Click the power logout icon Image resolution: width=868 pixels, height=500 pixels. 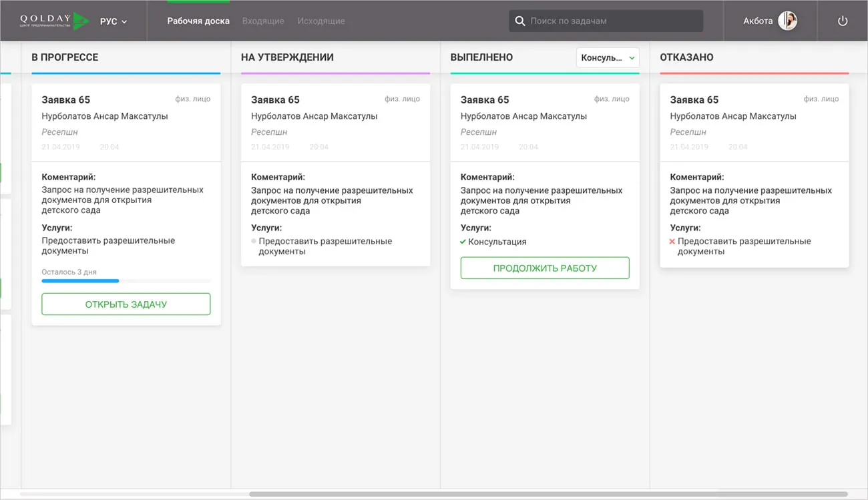pyautogui.click(x=843, y=21)
